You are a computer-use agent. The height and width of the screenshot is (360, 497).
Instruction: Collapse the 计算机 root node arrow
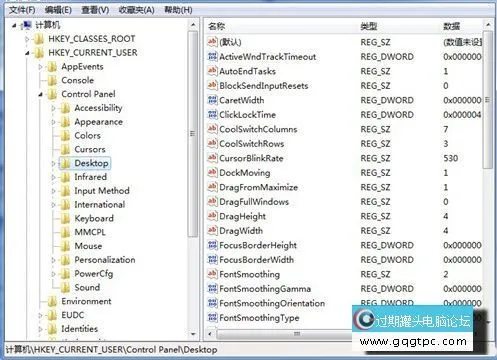click(14, 25)
